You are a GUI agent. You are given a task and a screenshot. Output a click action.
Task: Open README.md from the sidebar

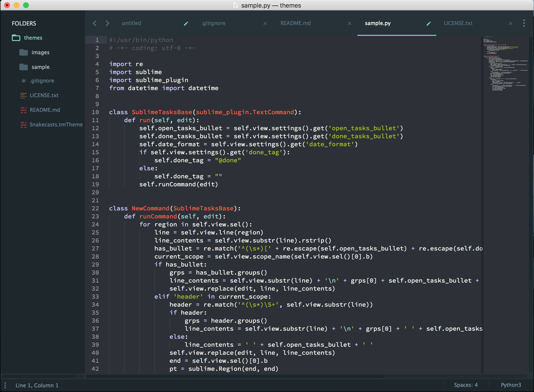45,110
